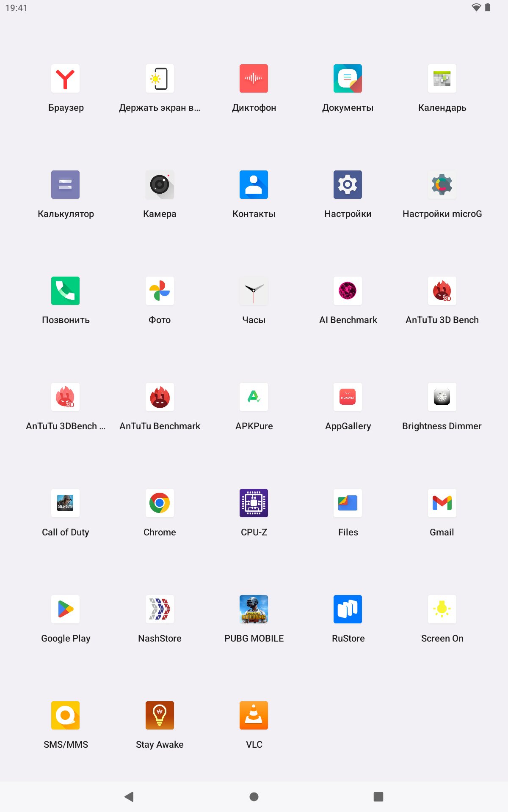Image resolution: width=508 pixels, height=812 pixels.
Task: Launch PUBG MOBILE game
Action: [x=254, y=609]
